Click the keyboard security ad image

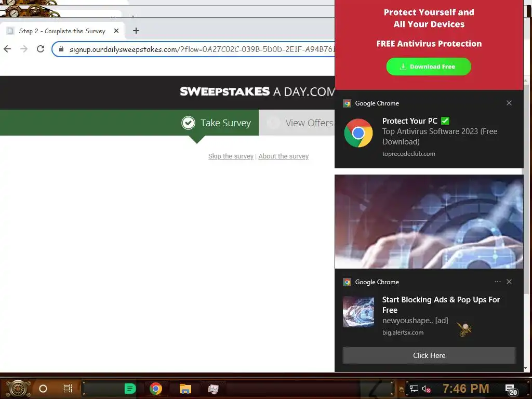pos(429,221)
